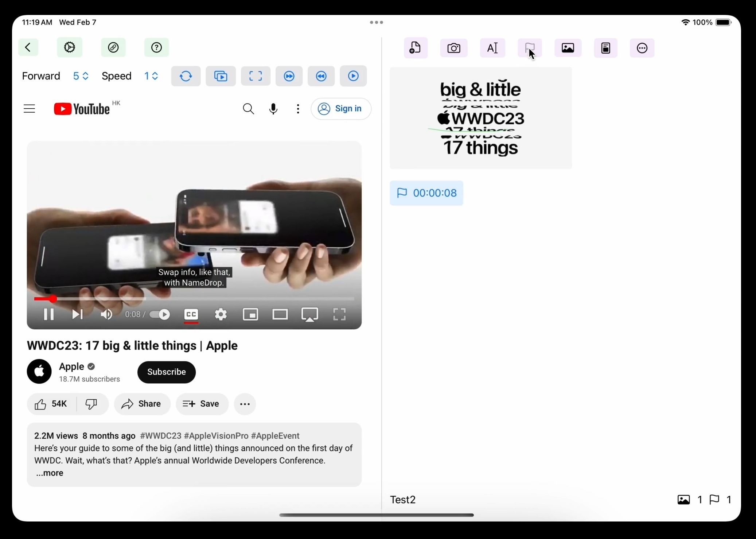
Task: Enter fullscreen in the YouTube player
Action: click(x=339, y=314)
